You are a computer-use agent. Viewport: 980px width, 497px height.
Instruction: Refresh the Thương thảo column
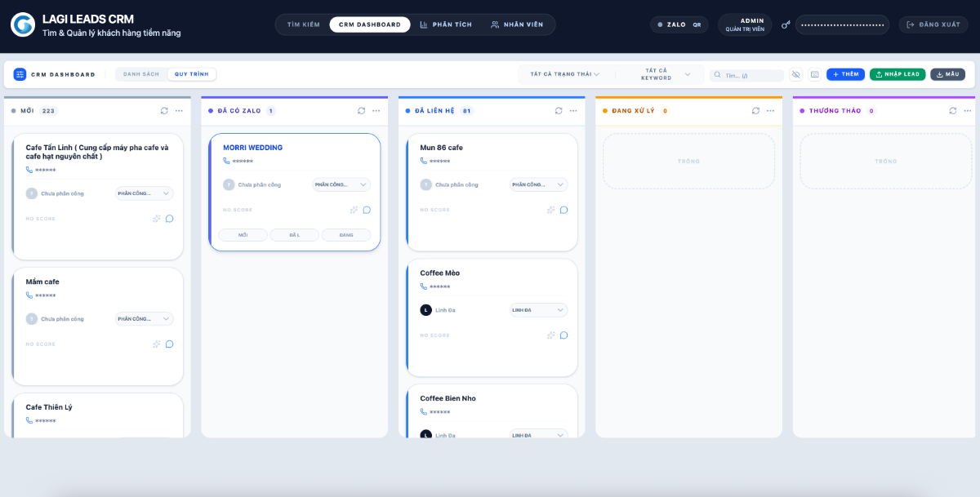click(x=952, y=110)
